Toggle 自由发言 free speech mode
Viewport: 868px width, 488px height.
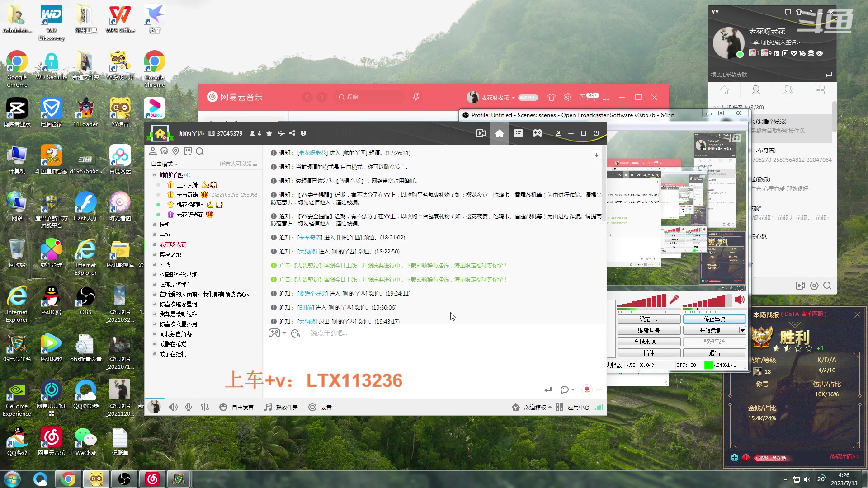pos(236,407)
